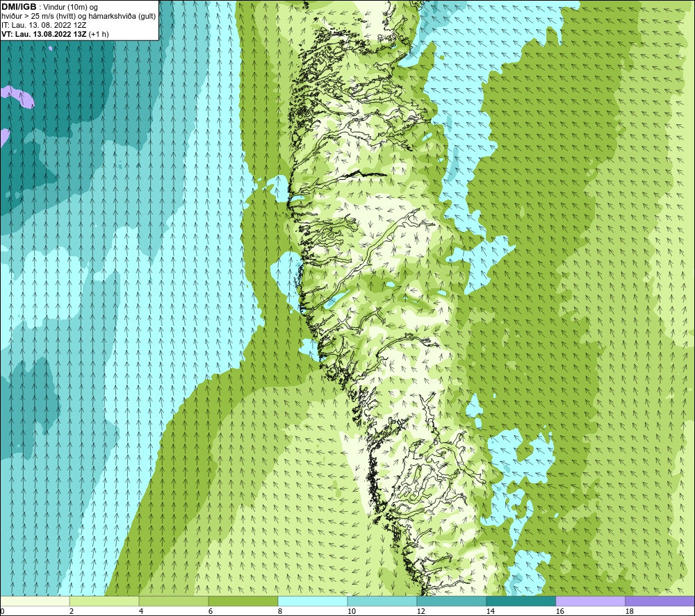Click the 14–16 m/s dark teal legend swatch
This screenshot has height=616, width=695.
click(x=521, y=601)
